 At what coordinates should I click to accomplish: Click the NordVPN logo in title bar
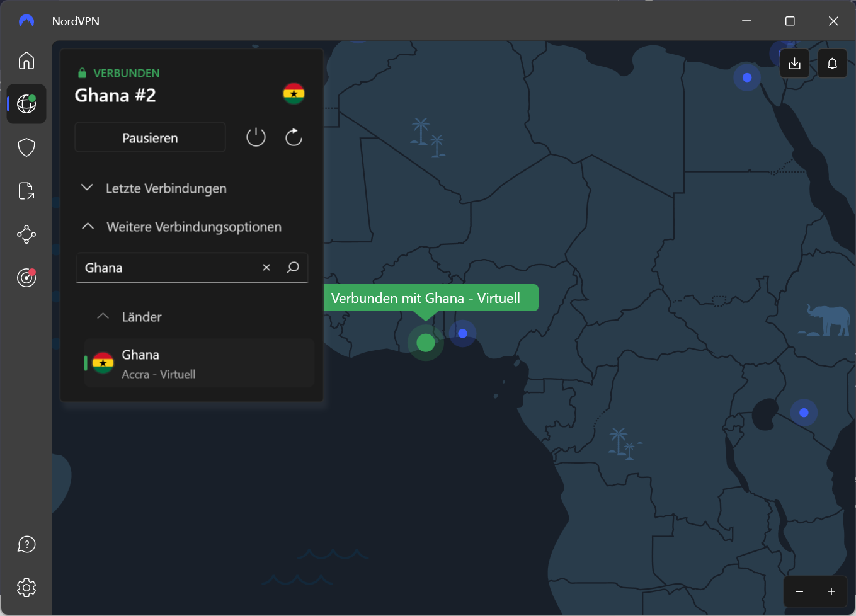point(26,21)
